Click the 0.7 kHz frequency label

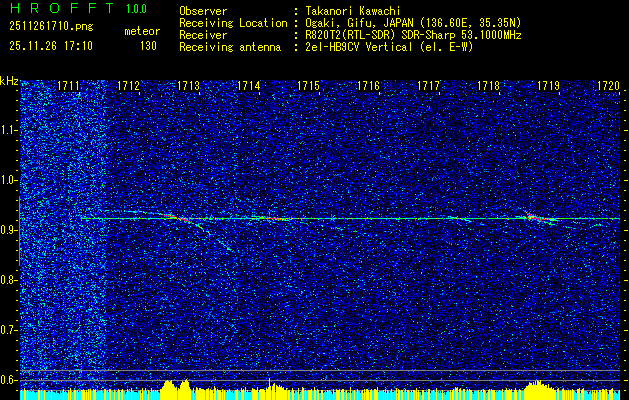[x=7, y=330]
